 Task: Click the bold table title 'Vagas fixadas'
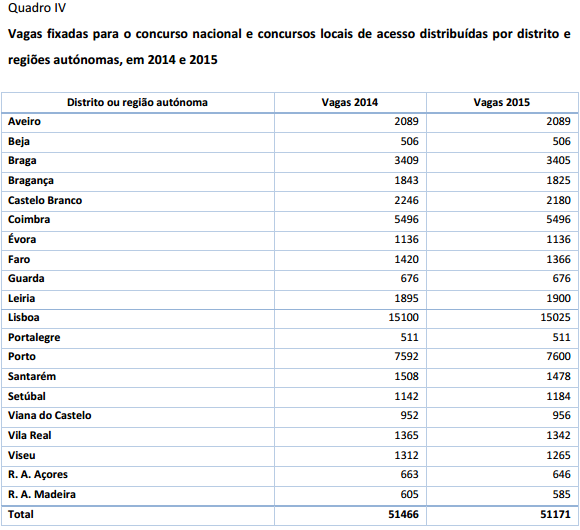[48, 34]
